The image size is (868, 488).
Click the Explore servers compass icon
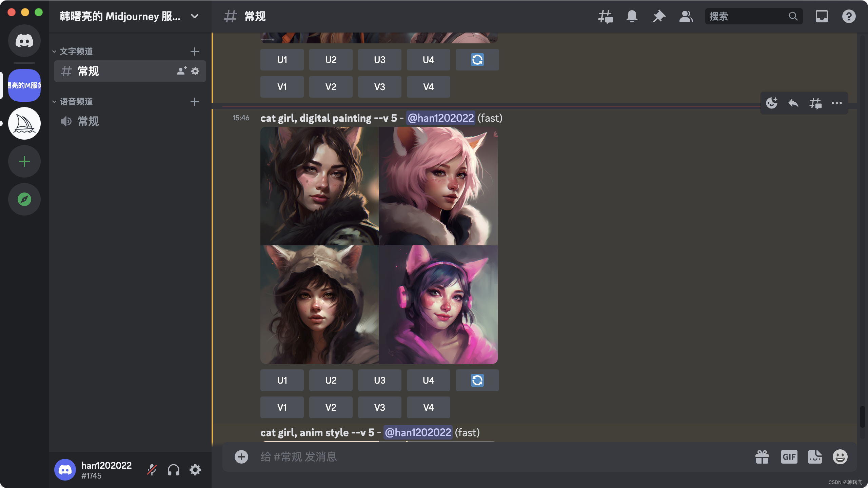(24, 199)
